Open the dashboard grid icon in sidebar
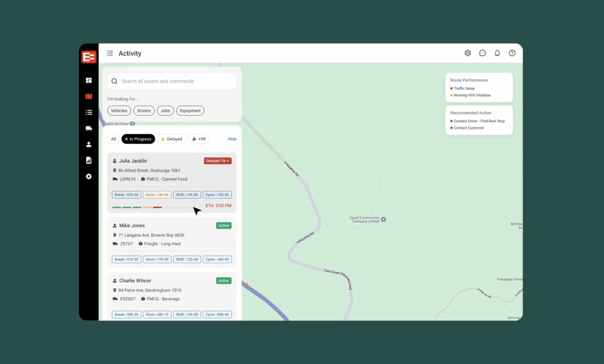 point(89,80)
